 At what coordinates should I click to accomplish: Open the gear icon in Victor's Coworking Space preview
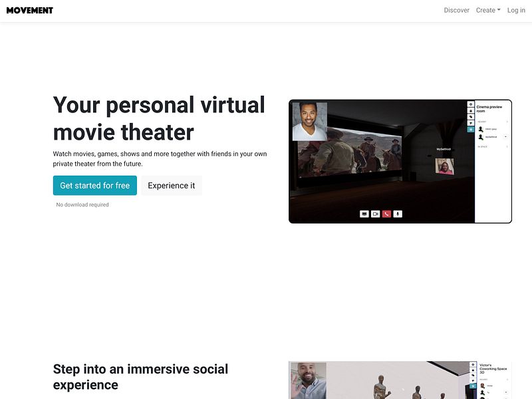(473, 364)
